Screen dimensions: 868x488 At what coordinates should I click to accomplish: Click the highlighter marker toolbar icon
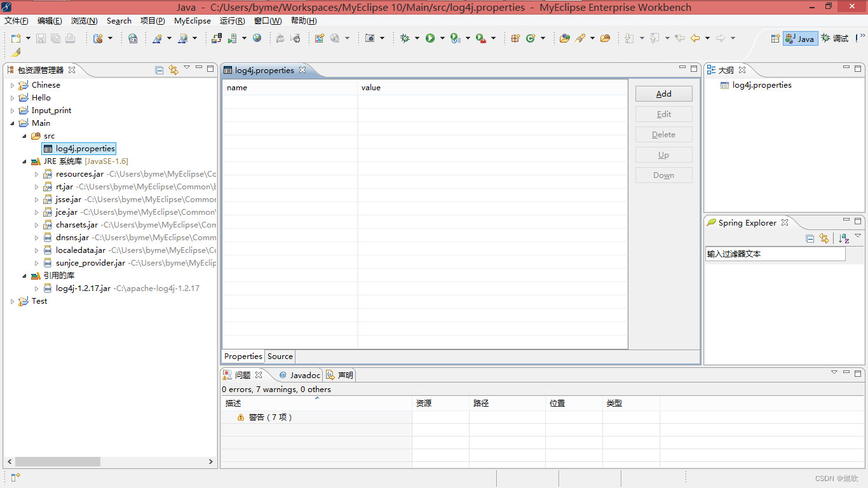pyautogui.click(x=16, y=52)
